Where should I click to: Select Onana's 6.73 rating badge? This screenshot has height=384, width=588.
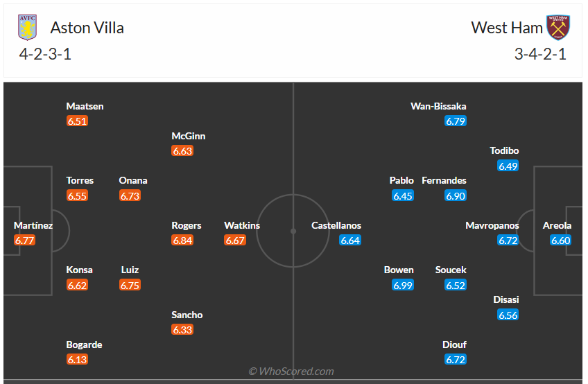coord(130,195)
